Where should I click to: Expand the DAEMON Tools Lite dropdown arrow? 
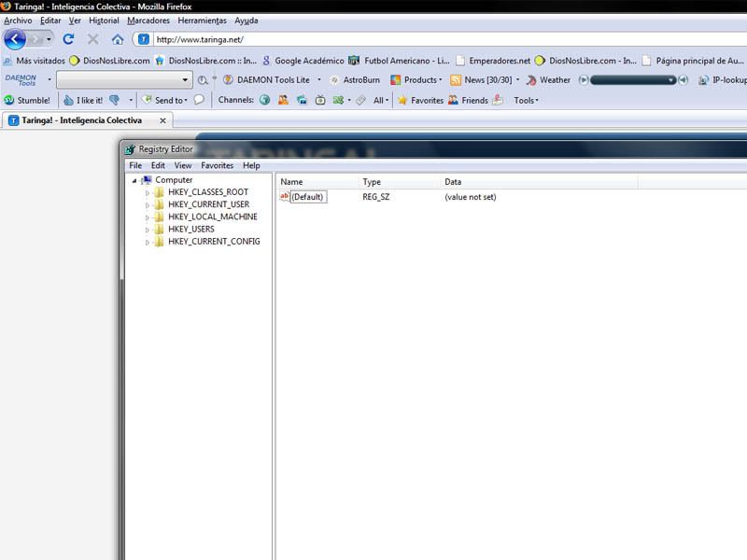point(319,80)
